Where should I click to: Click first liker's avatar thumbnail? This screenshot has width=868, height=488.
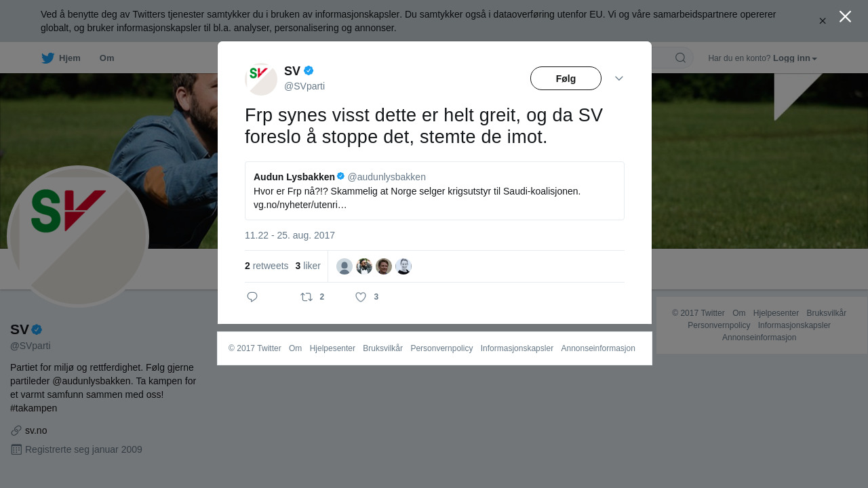pyautogui.click(x=344, y=266)
